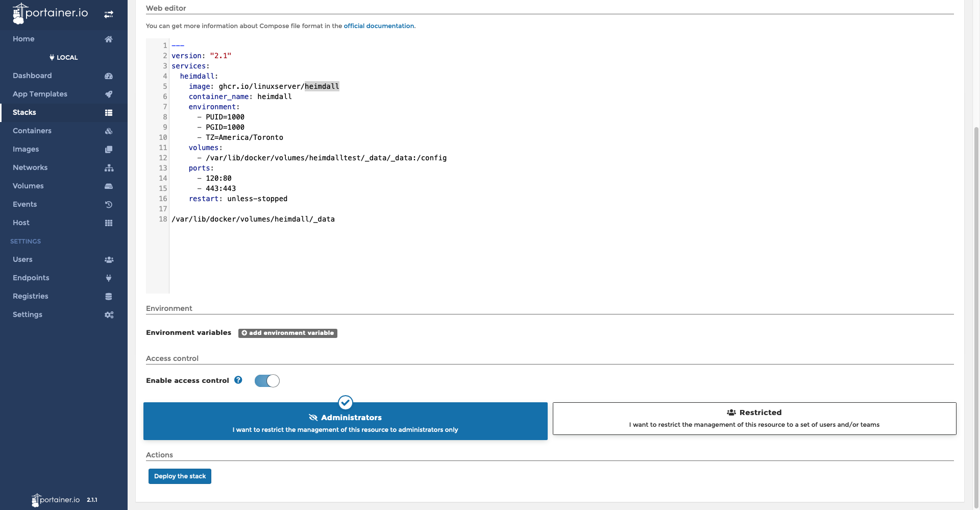This screenshot has width=980, height=510.
Task: Click the PGID=1000 line
Action: (225, 127)
